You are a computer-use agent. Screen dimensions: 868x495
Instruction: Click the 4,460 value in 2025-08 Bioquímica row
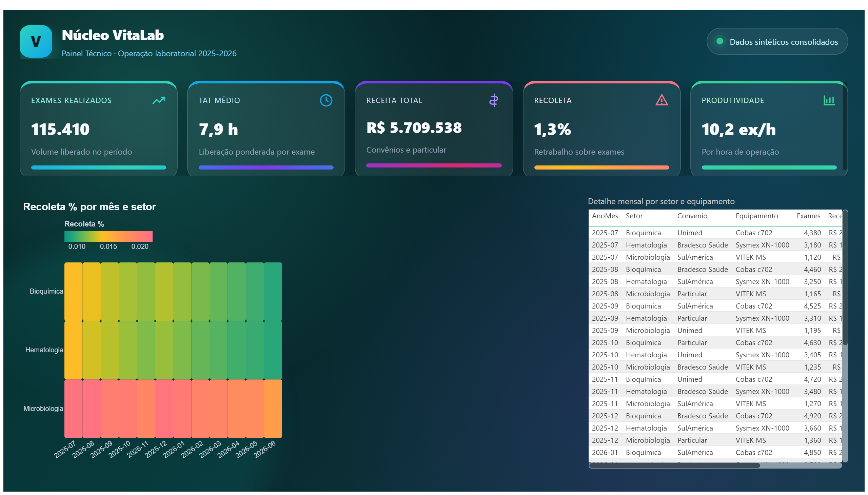coord(812,270)
